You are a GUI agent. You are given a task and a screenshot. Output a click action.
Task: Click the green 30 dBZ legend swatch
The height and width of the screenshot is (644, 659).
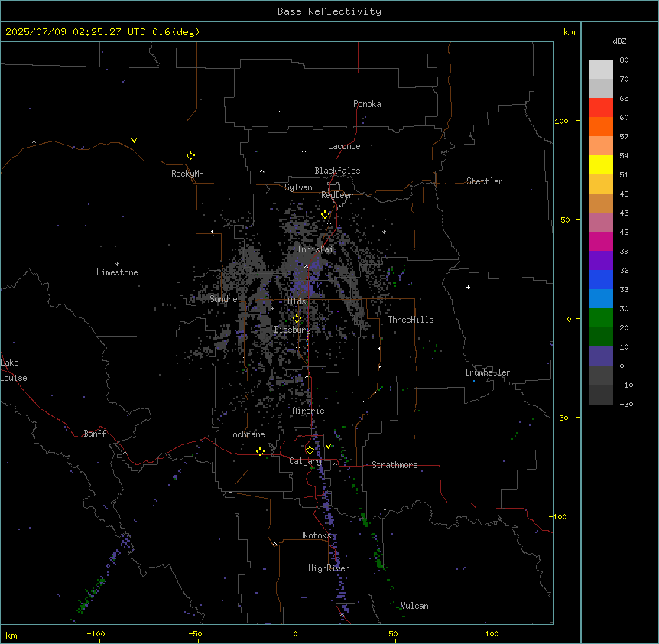[601, 318]
